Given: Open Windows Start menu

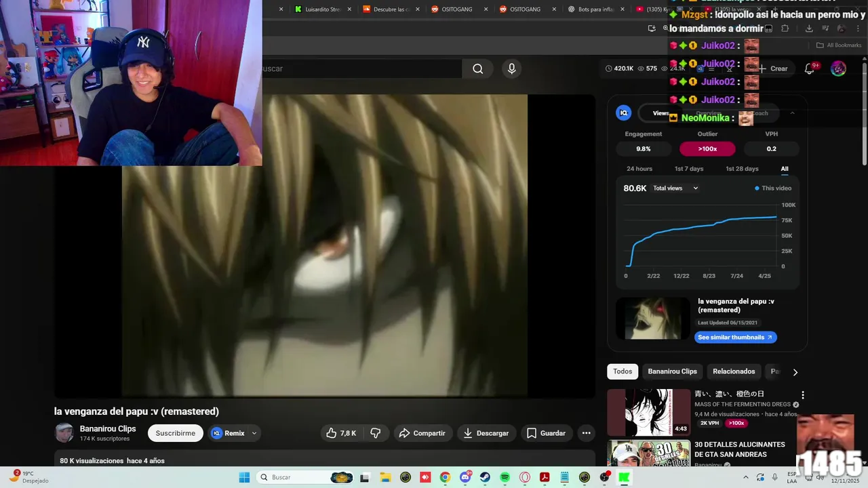Looking at the screenshot, I should pyautogui.click(x=244, y=477).
